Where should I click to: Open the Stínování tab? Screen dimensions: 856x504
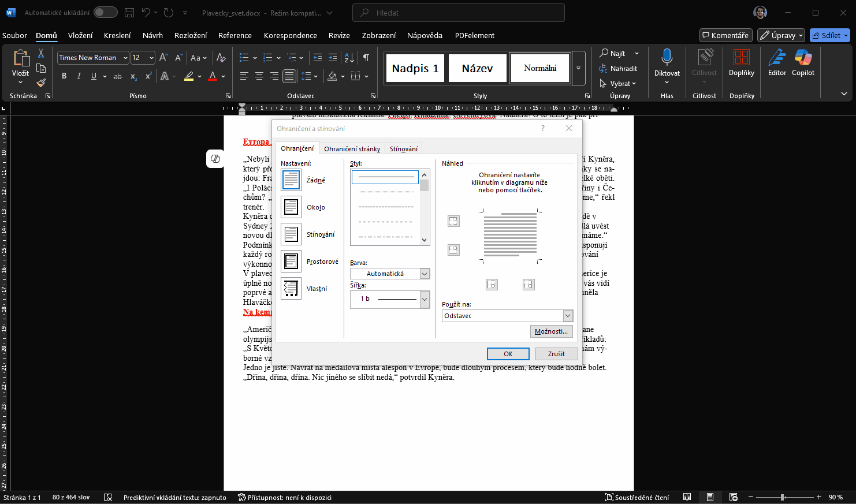click(x=403, y=149)
